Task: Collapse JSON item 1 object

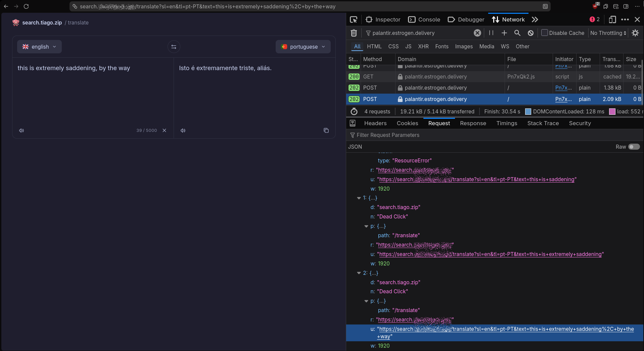Action: pyautogui.click(x=359, y=198)
